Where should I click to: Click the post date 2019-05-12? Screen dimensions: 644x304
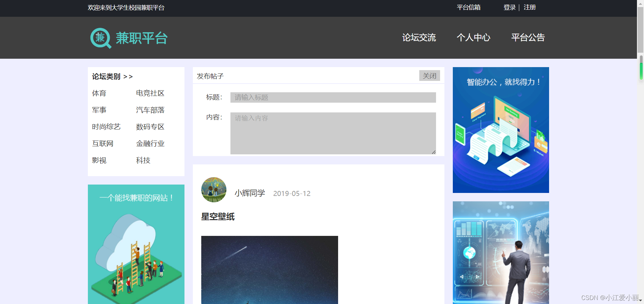tap(292, 194)
